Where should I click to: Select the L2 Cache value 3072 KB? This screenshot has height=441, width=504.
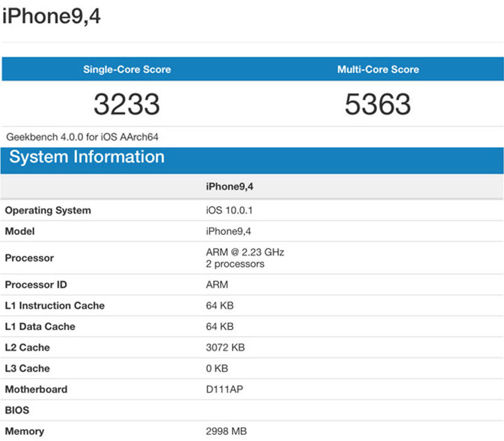(x=226, y=348)
